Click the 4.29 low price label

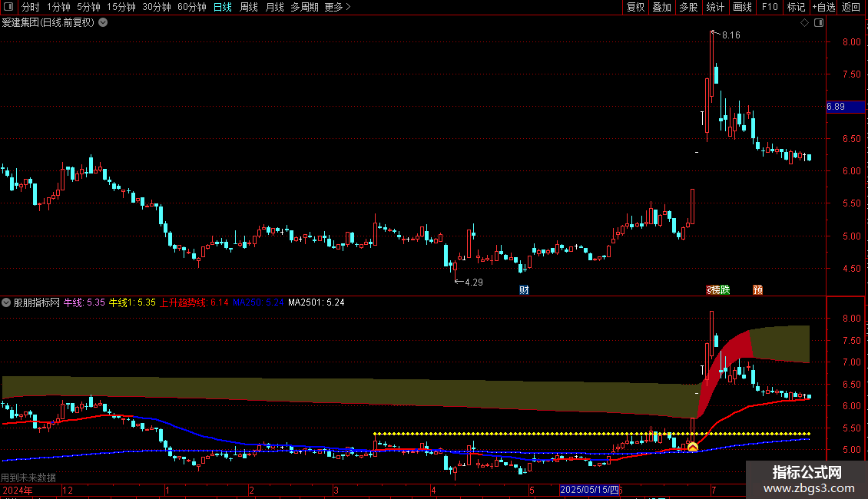tap(474, 283)
